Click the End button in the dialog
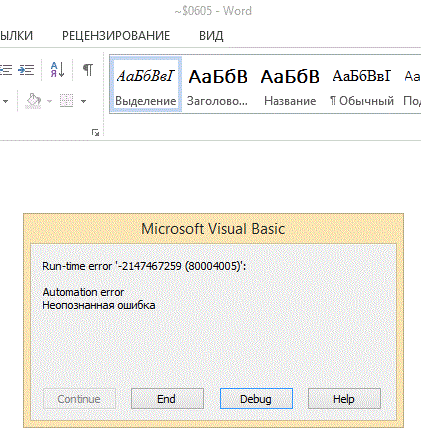The width and height of the screenshot is (421, 447). point(167,399)
